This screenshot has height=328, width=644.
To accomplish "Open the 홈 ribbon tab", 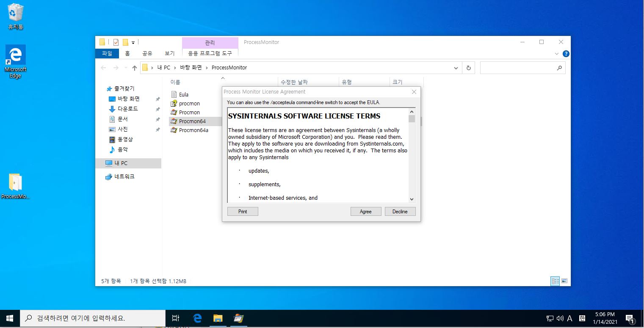I will coord(127,53).
